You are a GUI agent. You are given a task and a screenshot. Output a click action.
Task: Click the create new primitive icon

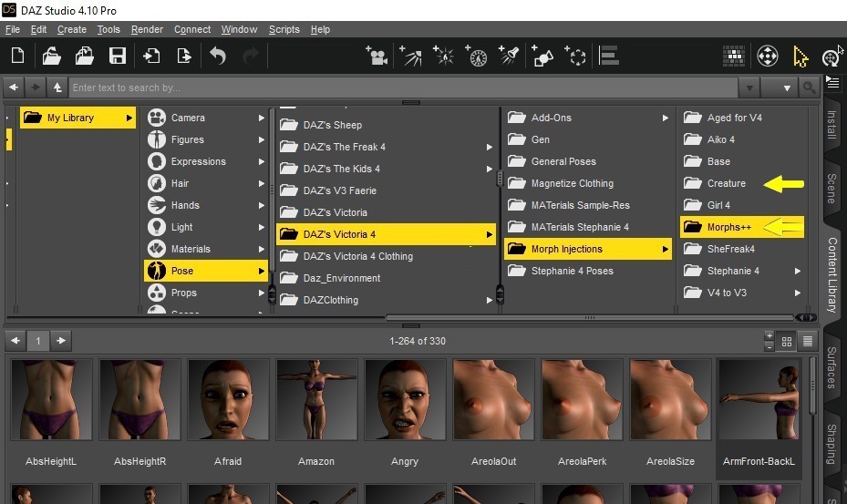[x=542, y=56]
